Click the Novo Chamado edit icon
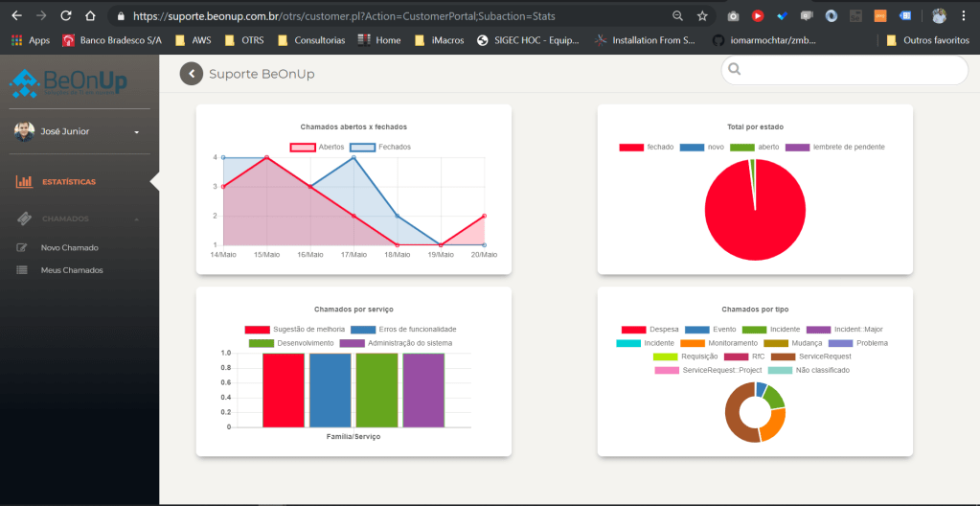Screen dimensions: 980x506 coord(22,247)
